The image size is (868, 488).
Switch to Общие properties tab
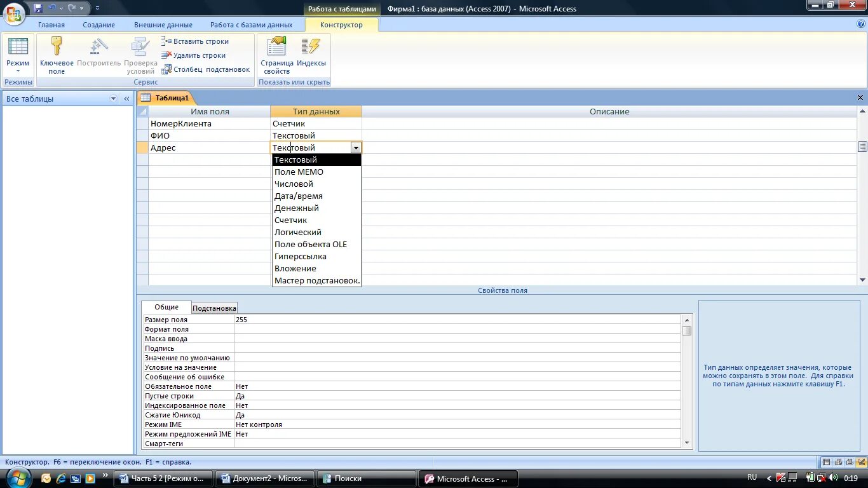[166, 307]
